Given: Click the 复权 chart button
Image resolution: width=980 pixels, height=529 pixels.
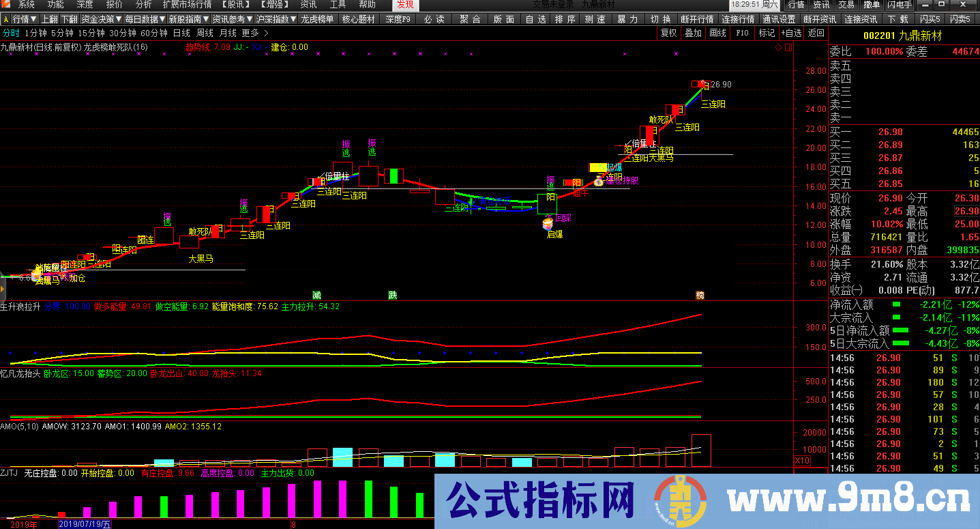Looking at the screenshot, I should 669,33.
